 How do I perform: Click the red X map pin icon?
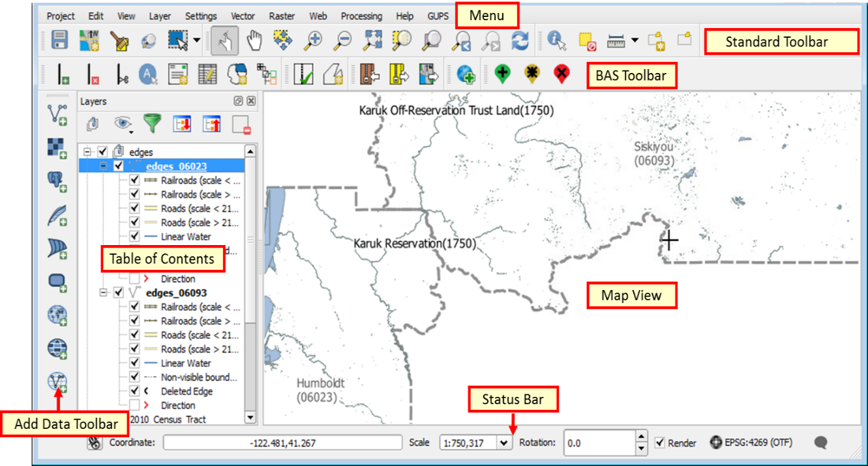[561, 74]
